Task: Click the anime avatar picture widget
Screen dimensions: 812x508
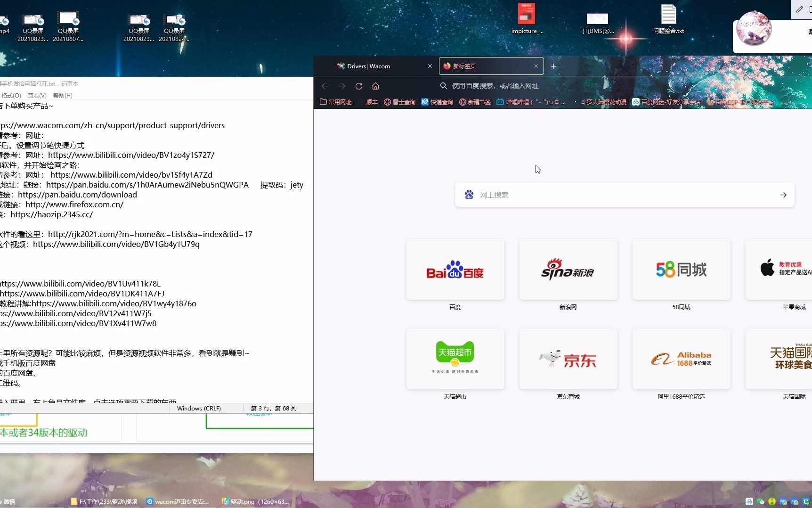Action: point(754,28)
